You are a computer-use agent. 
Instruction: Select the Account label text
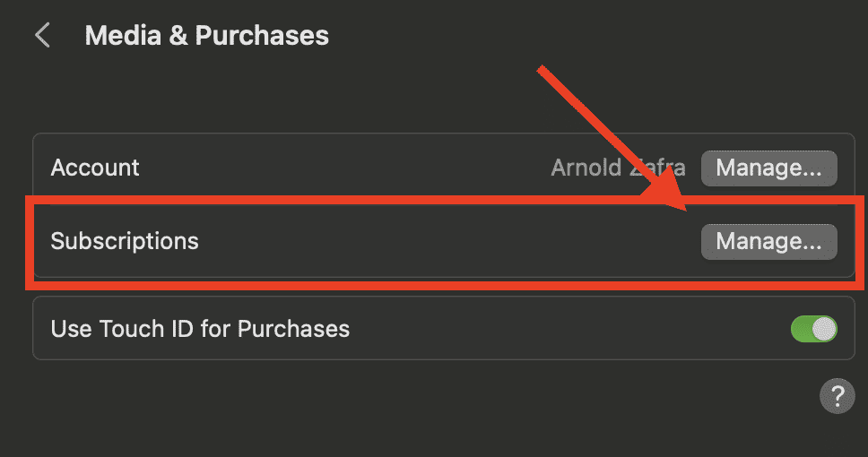pyautogui.click(x=95, y=168)
